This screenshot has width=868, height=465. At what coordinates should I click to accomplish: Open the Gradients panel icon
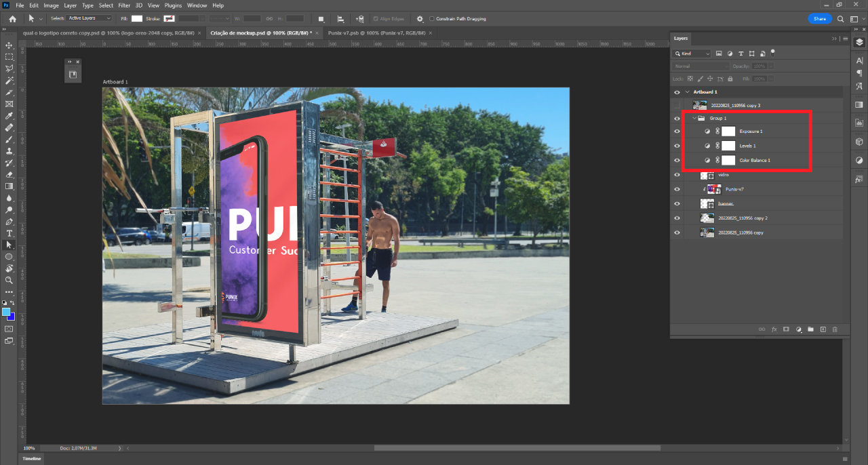pyautogui.click(x=859, y=104)
